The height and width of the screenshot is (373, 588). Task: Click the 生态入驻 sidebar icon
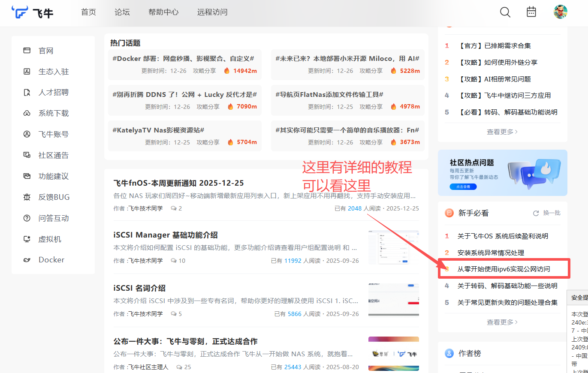point(27,72)
